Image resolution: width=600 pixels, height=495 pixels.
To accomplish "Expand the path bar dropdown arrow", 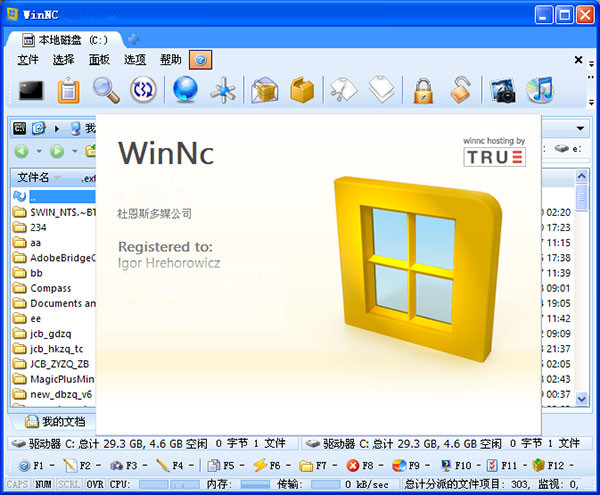I will tap(579, 128).
